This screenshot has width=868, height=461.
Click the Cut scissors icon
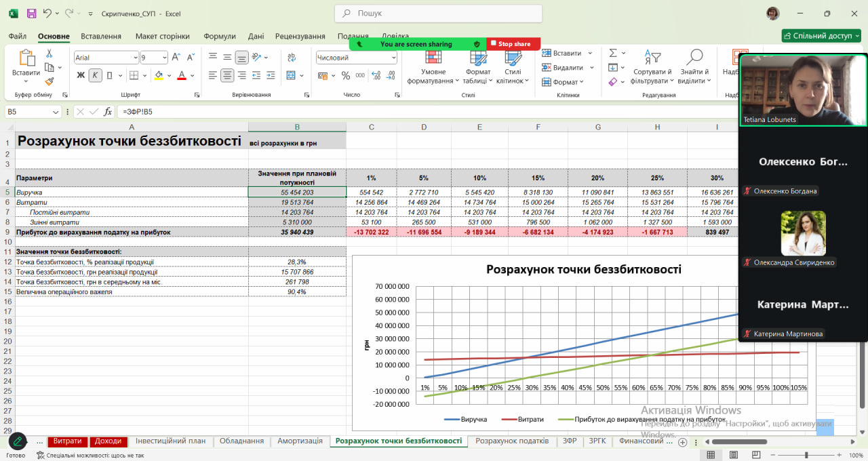point(50,54)
